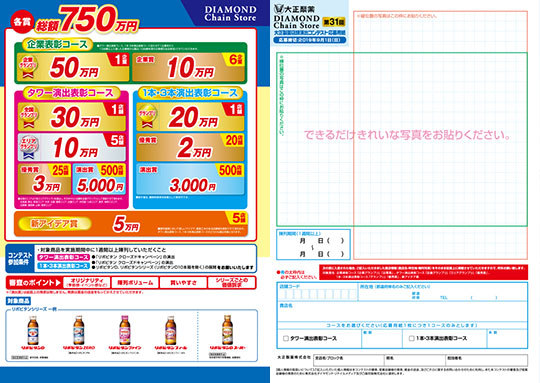
Task: Click the orange 新アイデア賞 banner
Action: (131, 224)
